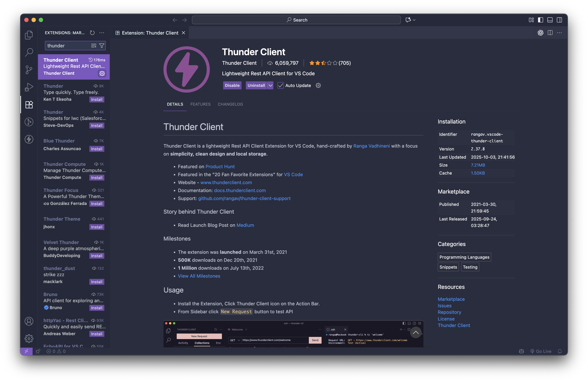Open the Source Control view
This screenshot has height=382, width=588.
click(x=29, y=70)
